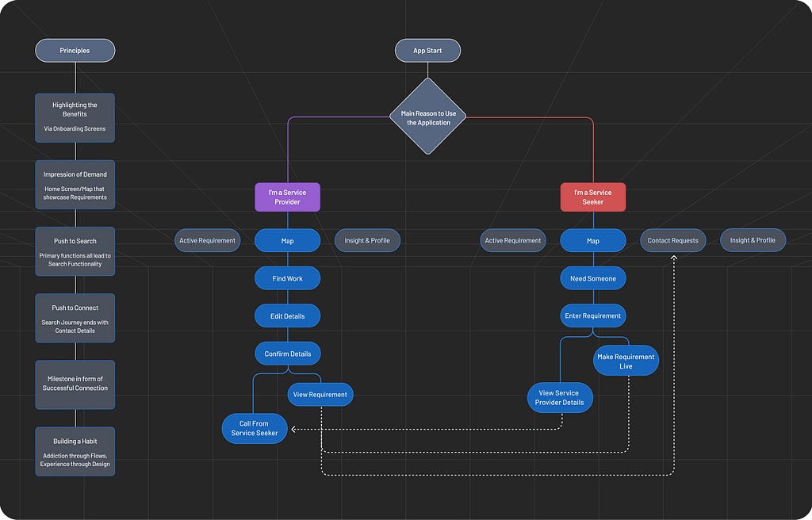Select Milestone in form of Successful Connection box
Image resolution: width=812 pixels, height=520 pixels.
(75, 384)
